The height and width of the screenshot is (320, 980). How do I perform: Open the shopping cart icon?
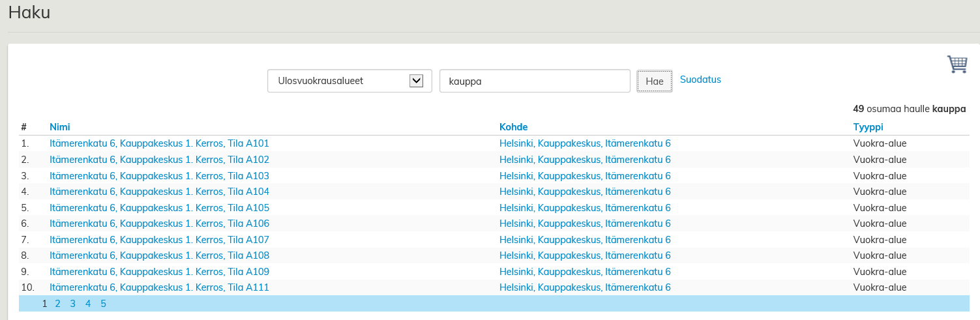point(957,64)
